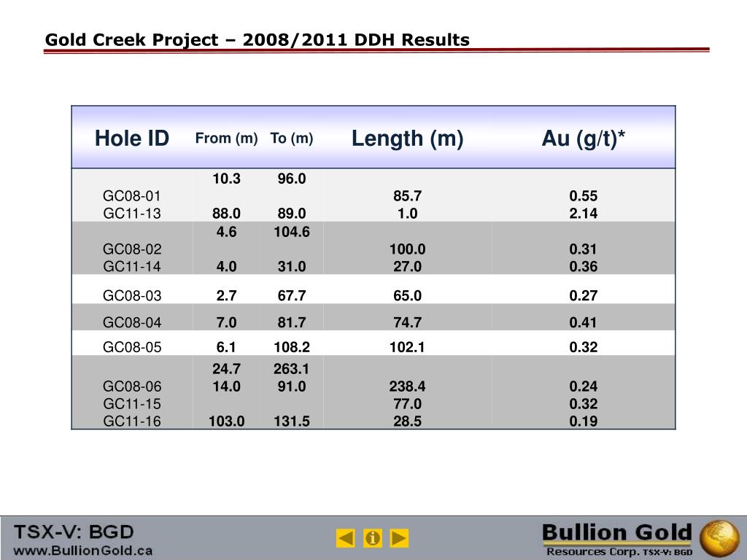Select hole ID GC11-16
The width and height of the screenshot is (747, 560).
pos(132,421)
